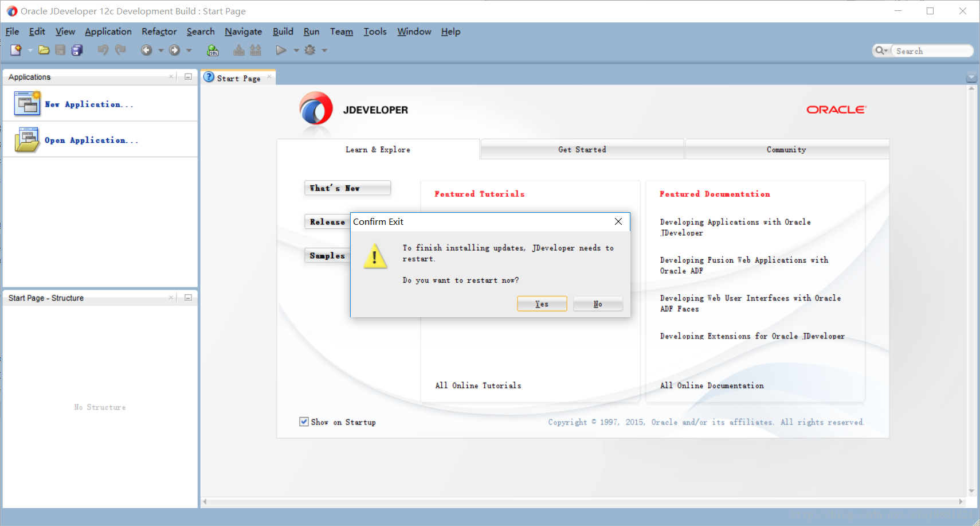The image size is (980, 526).
Task: Click the Open Application folder icon
Action: (27, 140)
